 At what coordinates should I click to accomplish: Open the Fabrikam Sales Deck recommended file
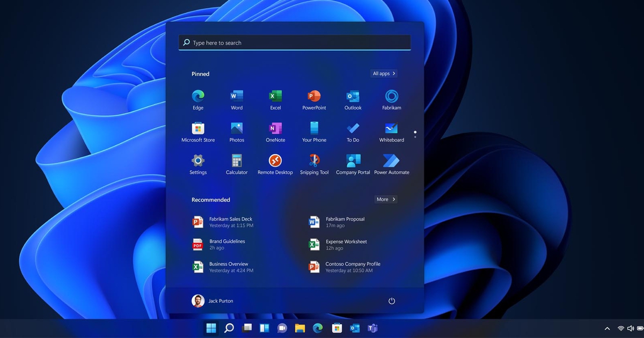[222, 222]
